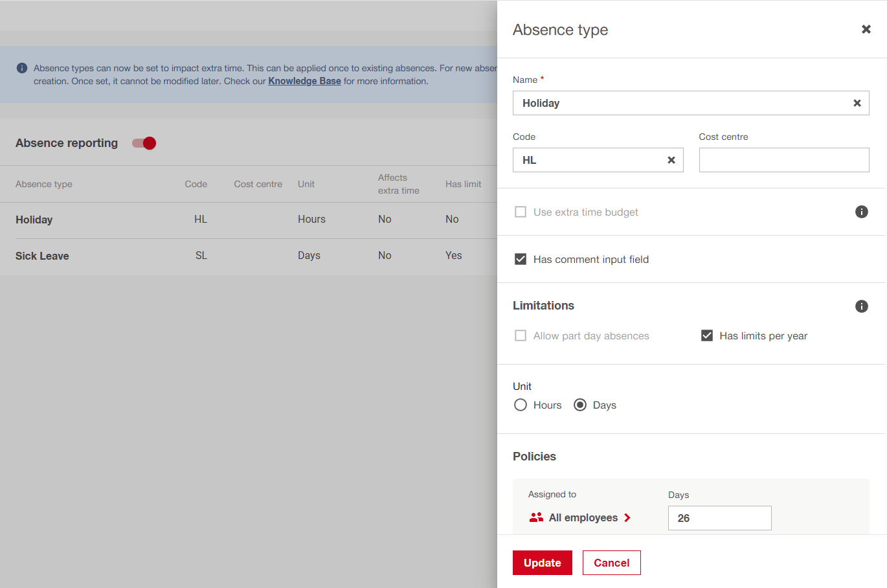Select Days as the unit
The image size is (887, 588).
[580, 405]
